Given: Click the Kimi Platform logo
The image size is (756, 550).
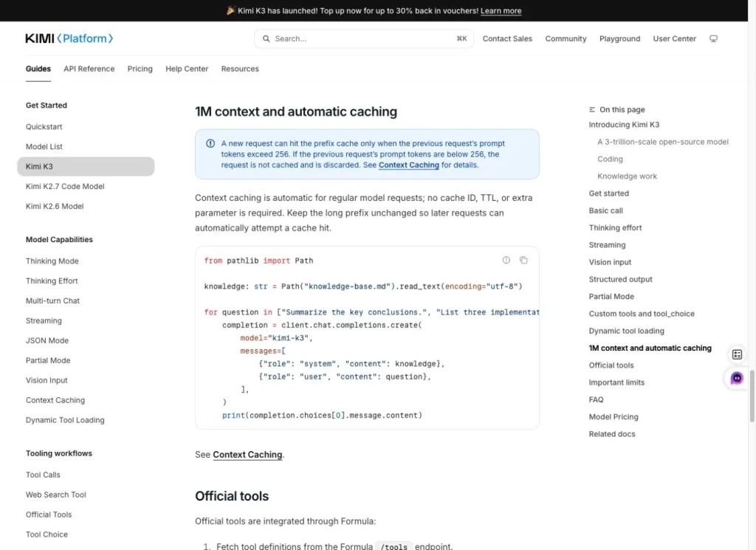Looking at the screenshot, I should coord(69,38).
